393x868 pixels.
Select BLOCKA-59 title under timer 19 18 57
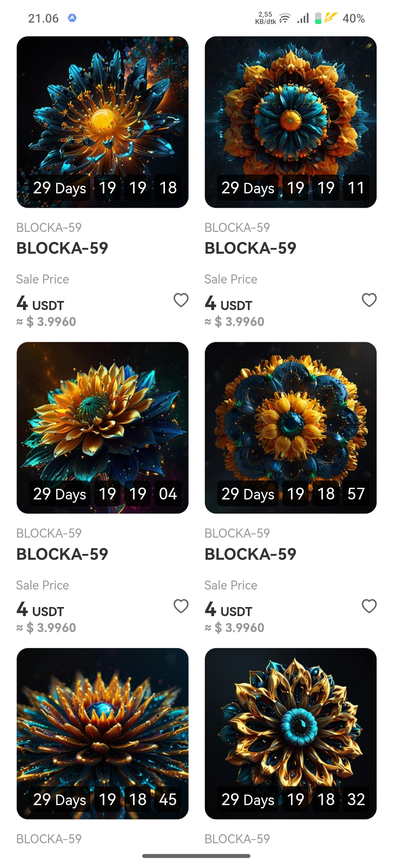coord(250,554)
